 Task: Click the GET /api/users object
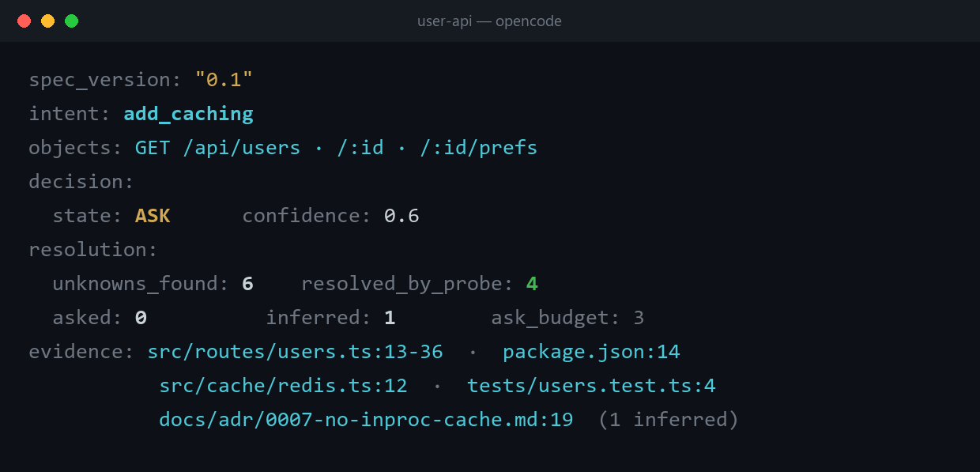218,148
